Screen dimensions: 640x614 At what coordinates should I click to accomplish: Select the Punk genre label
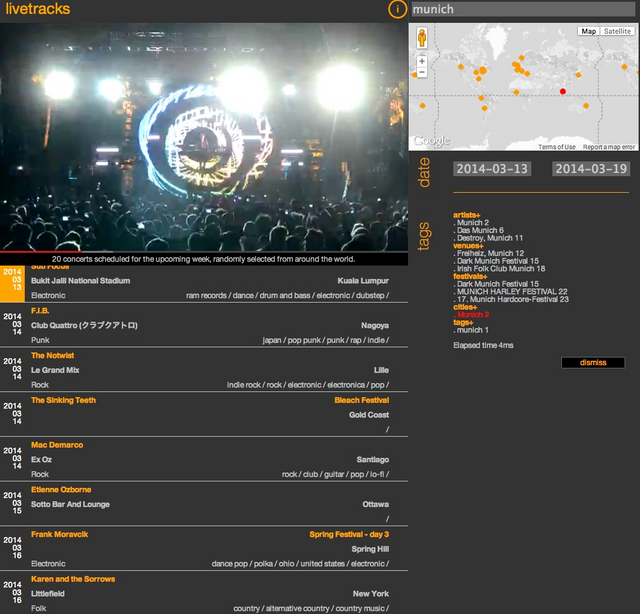[40, 340]
